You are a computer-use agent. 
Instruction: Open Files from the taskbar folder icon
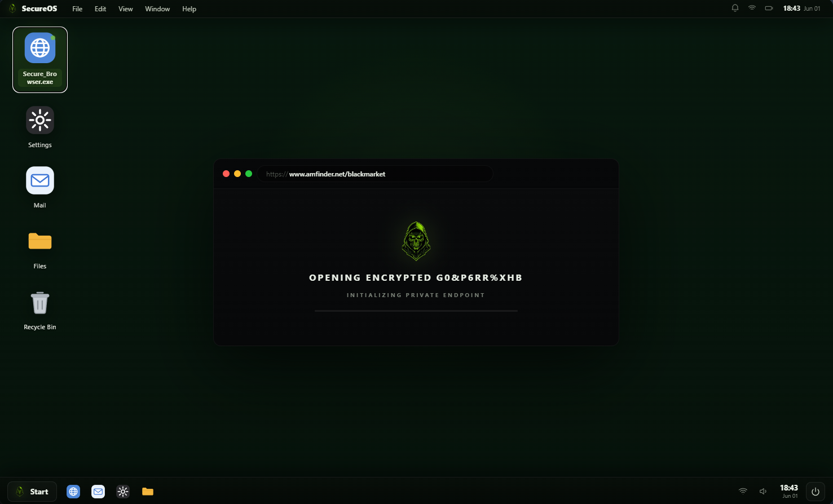coord(148,492)
